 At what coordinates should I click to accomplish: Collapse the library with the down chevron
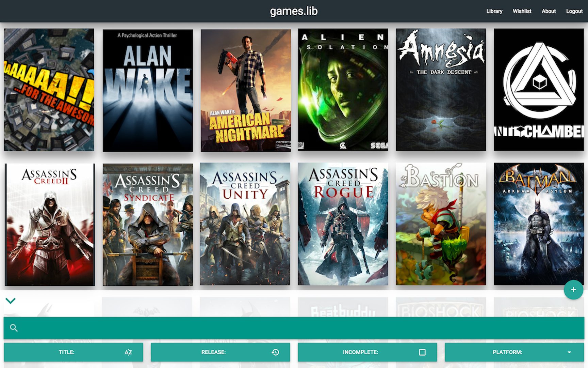click(11, 300)
